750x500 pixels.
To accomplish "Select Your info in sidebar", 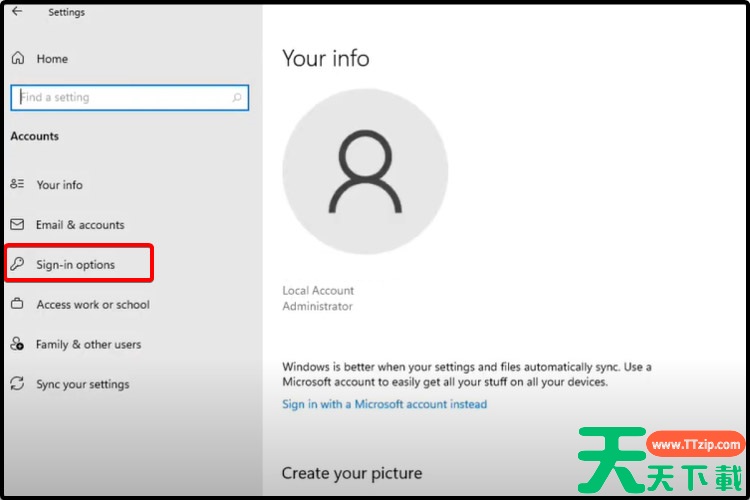I will 59,185.
